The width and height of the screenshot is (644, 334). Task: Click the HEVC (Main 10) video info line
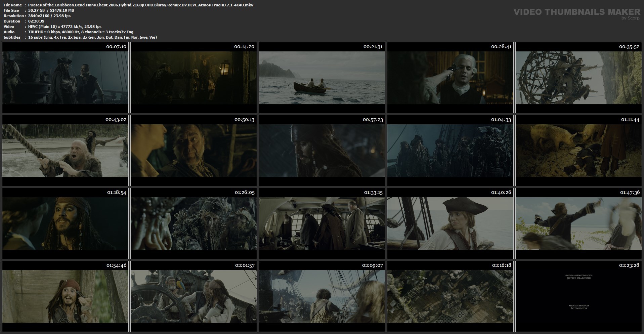coord(65,27)
